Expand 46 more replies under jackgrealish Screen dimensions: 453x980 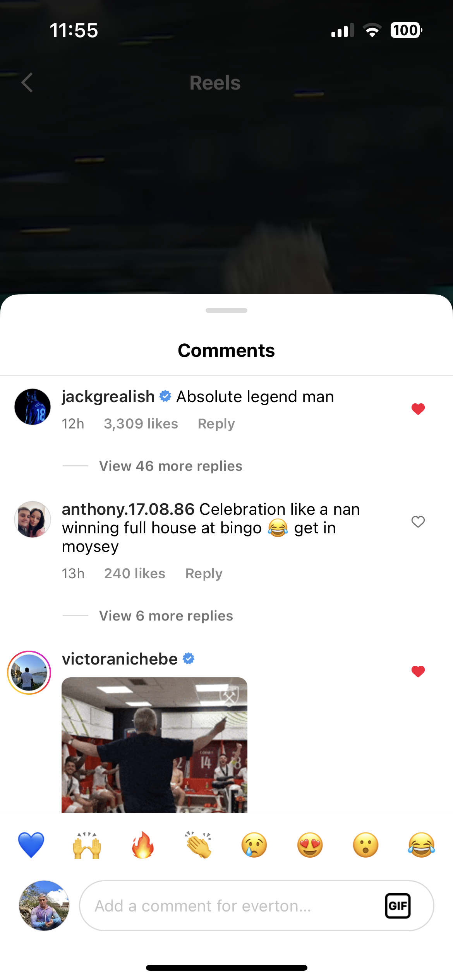(x=170, y=466)
